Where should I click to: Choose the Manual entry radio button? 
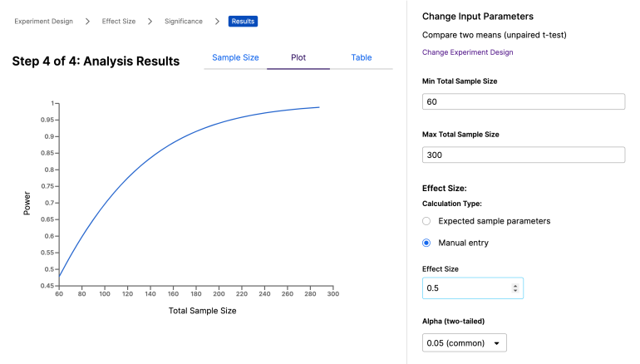pos(426,243)
